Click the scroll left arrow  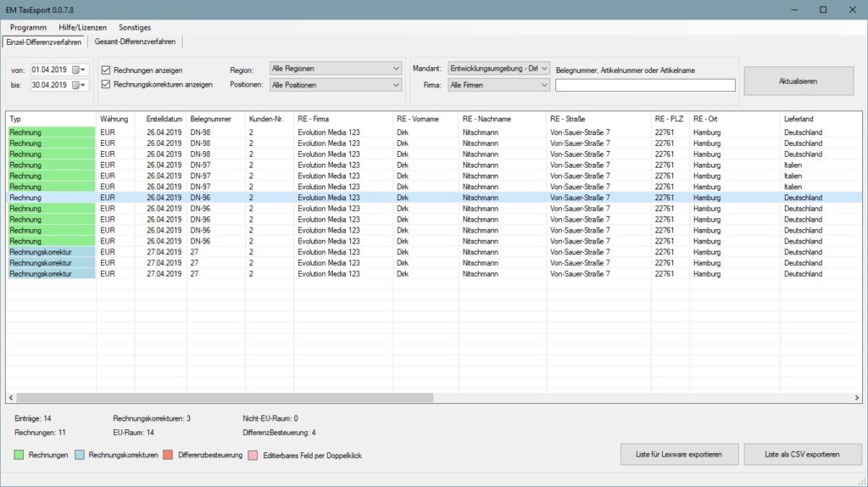pyautogui.click(x=11, y=398)
